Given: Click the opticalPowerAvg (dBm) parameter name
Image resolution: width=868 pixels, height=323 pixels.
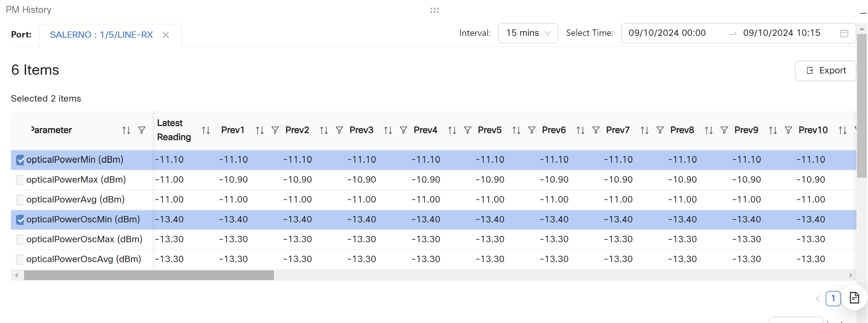Looking at the screenshot, I should point(75,200).
